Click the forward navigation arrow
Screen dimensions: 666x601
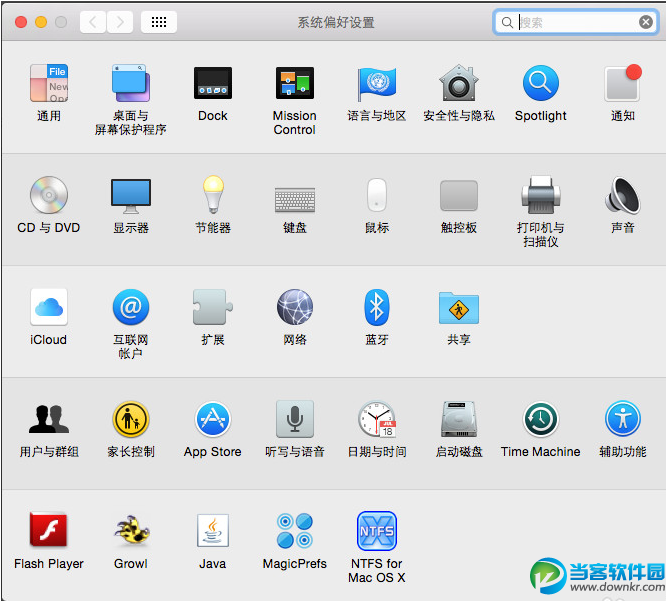(x=120, y=22)
